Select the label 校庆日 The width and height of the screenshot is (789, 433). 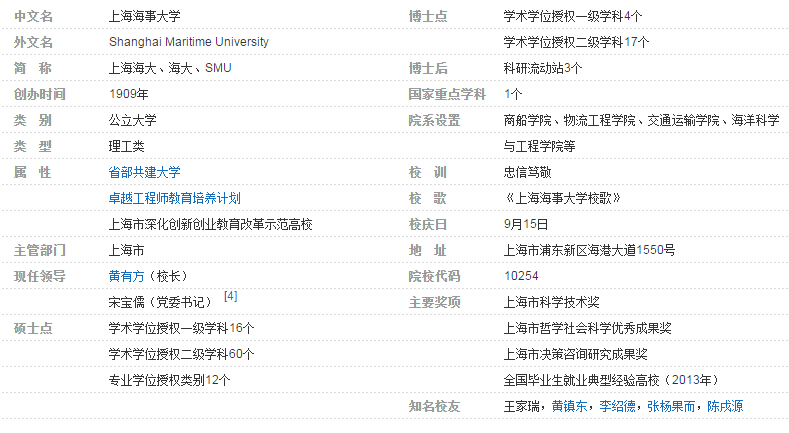click(x=428, y=225)
